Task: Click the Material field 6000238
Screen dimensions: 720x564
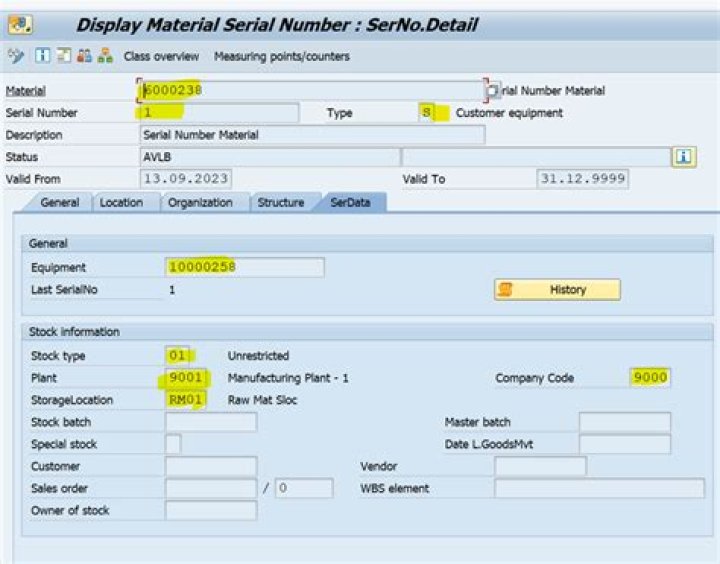Action: point(311,90)
